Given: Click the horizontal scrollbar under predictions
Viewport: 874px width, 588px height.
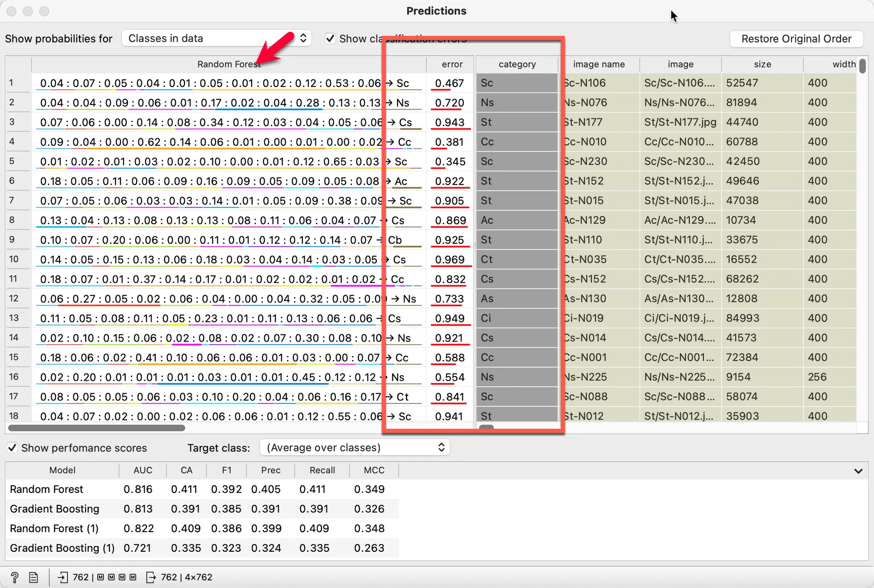Looking at the screenshot, I should [96, 428].
